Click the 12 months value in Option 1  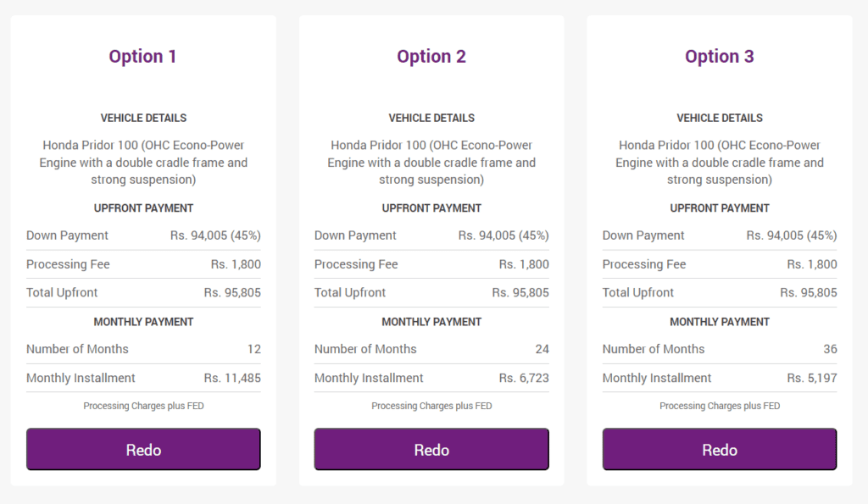253,349
